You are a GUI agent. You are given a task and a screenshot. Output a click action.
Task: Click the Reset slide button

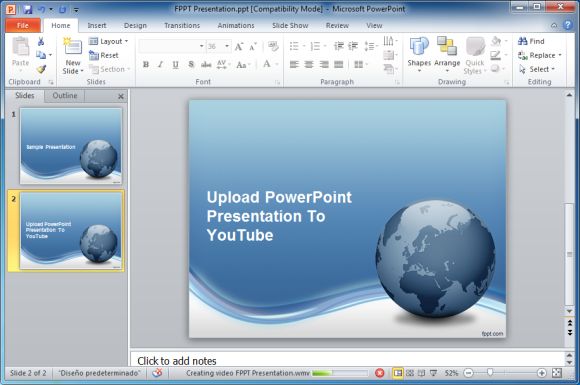click(x=104, y=55)
